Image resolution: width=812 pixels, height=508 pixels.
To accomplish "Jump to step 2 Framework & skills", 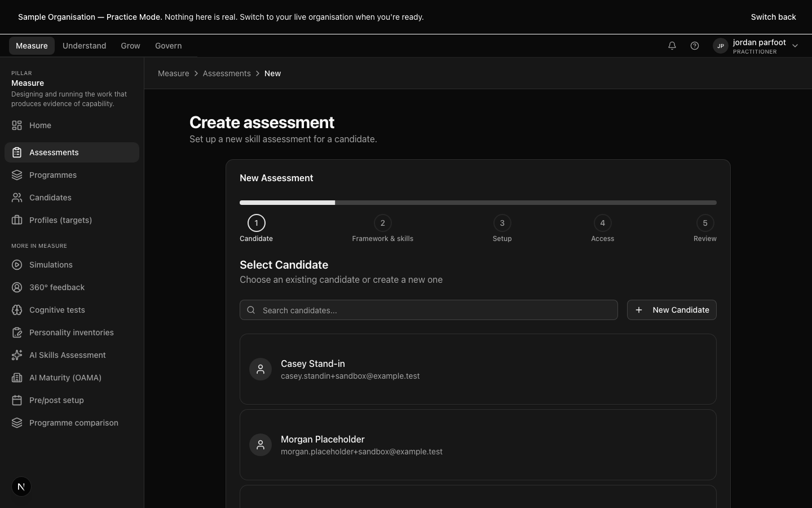I will [382, 229].
